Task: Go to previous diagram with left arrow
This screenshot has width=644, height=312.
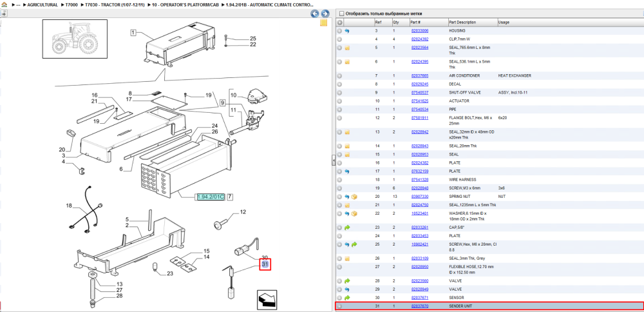Action: pos(315,14)
